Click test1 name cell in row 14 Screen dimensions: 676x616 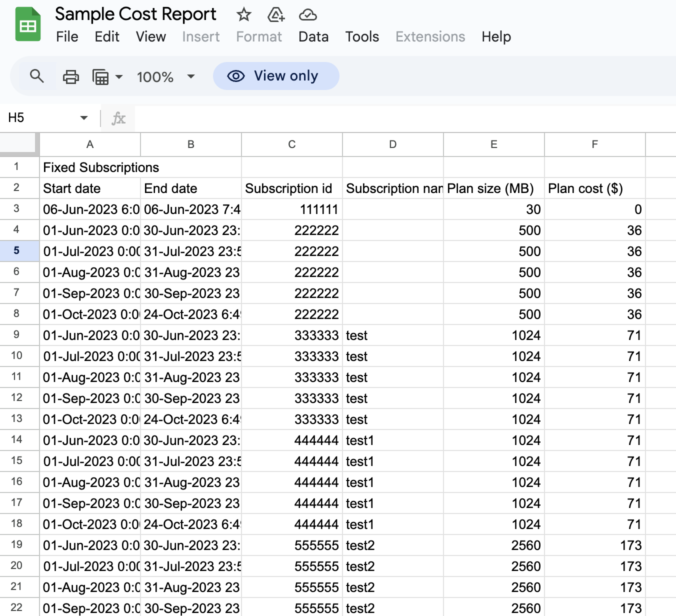click(393, 440)
